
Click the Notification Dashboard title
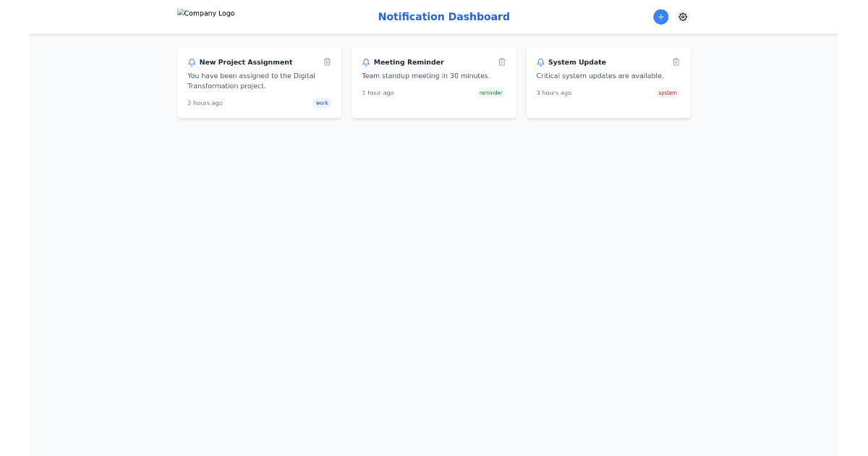point(443,16)
